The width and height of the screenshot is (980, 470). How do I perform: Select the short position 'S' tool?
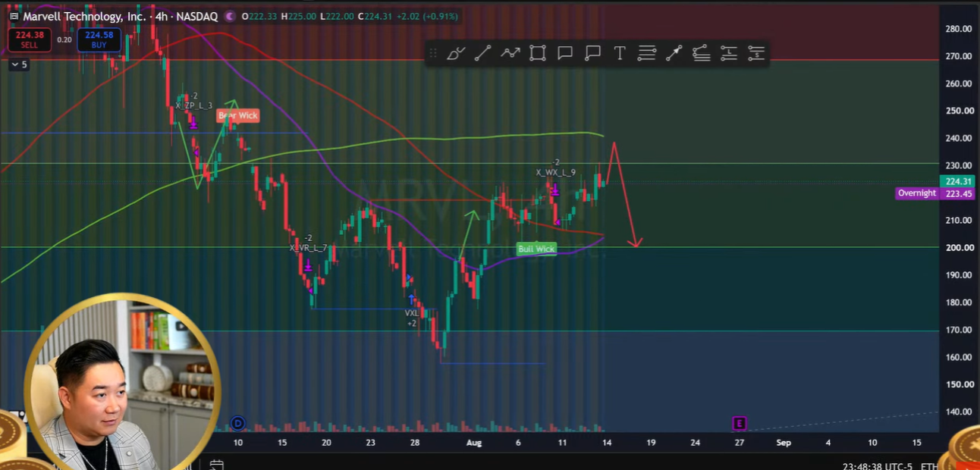point(755,53)
